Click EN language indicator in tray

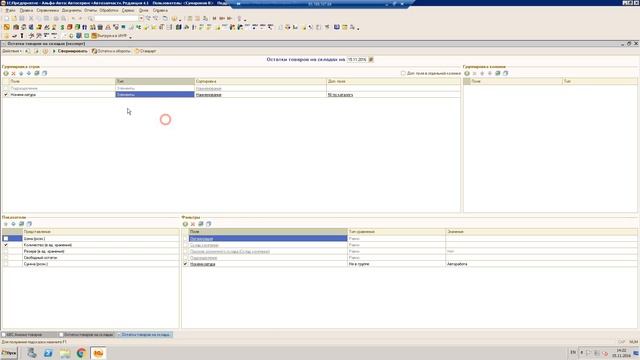point(573,352)
